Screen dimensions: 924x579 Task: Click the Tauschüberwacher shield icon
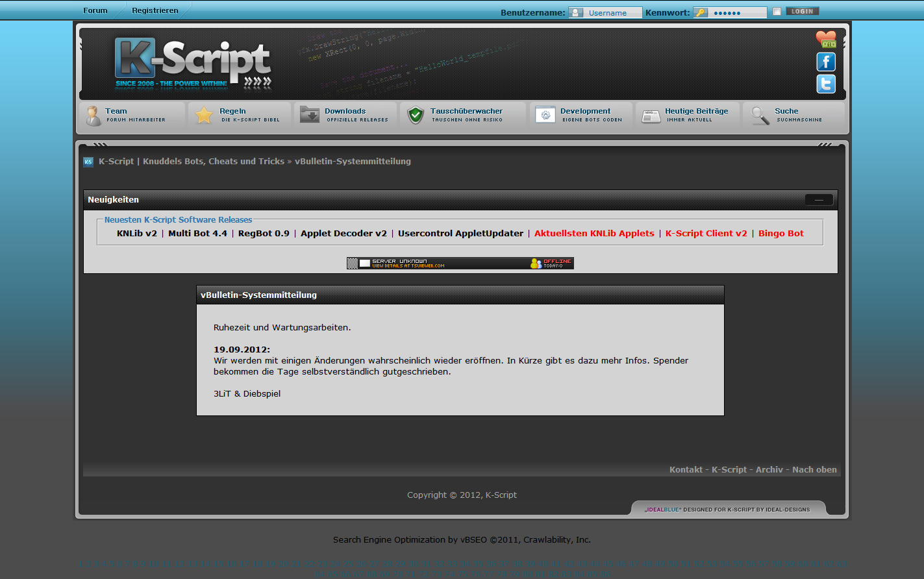coord(416,116)
